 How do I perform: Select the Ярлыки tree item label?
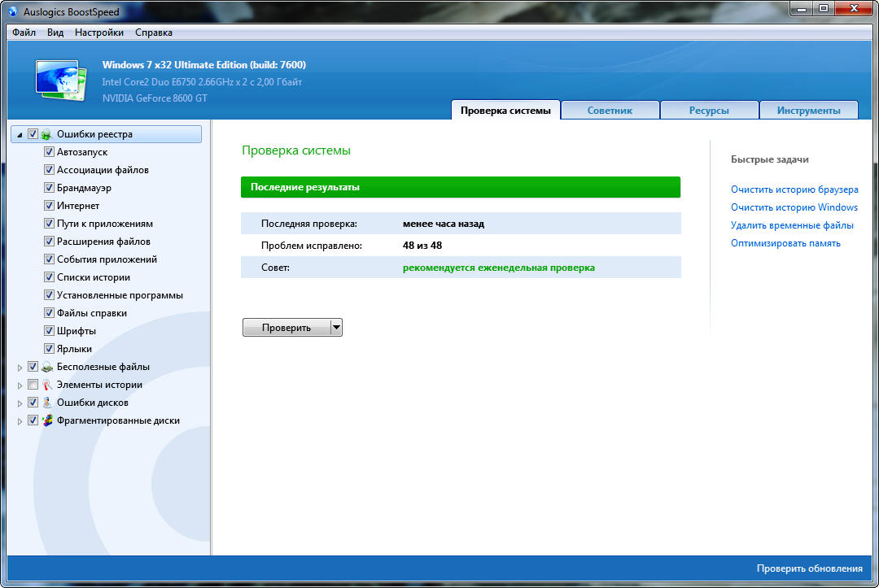click(x=74, y=349)
